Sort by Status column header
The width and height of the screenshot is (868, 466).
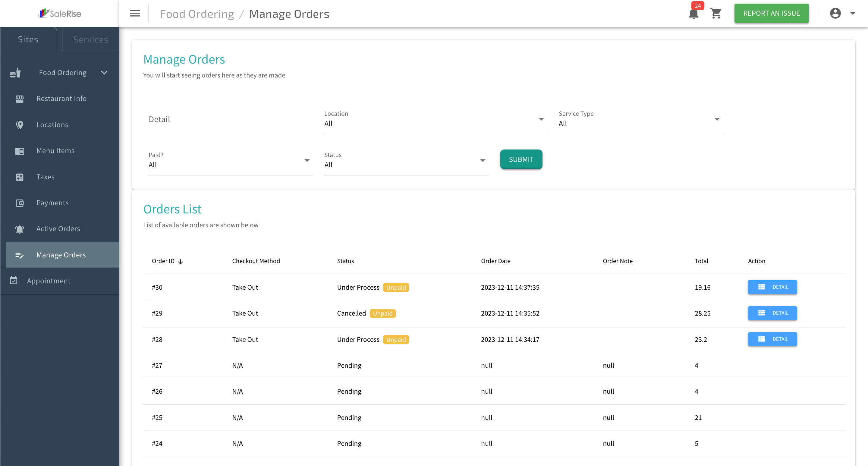pos(345,261)
